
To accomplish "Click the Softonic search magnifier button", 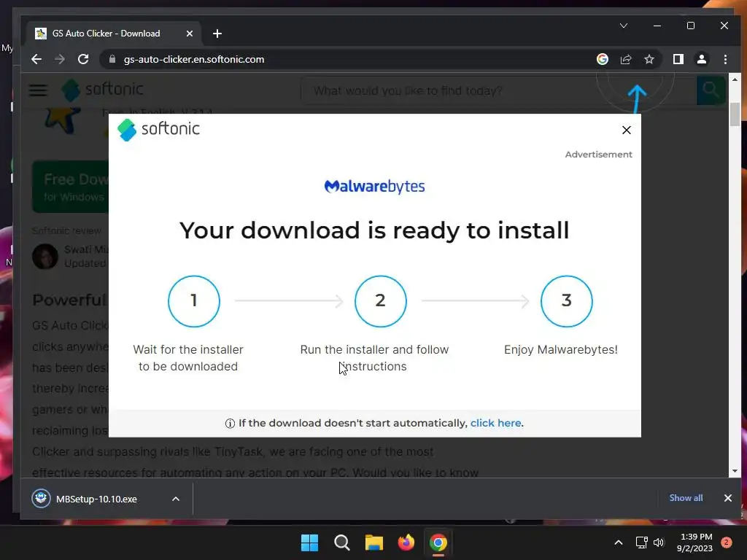I will click(x=711, y=90).
